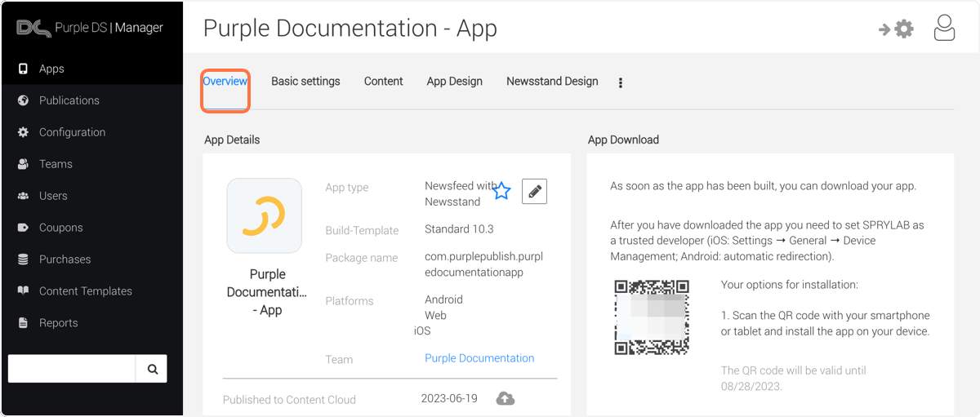980x417 pixels.
Task: Open the App Design tab
Action: pos(454,82)
